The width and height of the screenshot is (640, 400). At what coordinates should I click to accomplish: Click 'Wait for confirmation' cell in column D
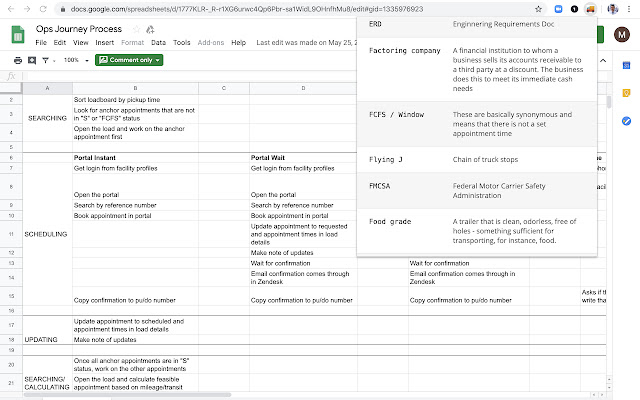tap(303, 263)
